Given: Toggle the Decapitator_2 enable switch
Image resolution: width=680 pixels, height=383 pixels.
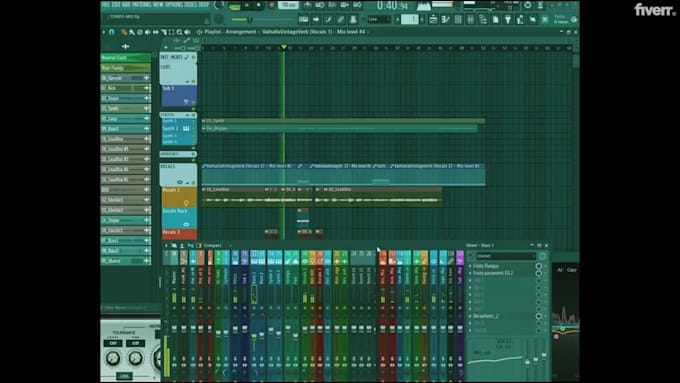Looking at the screenshot, I should [539, 316].
